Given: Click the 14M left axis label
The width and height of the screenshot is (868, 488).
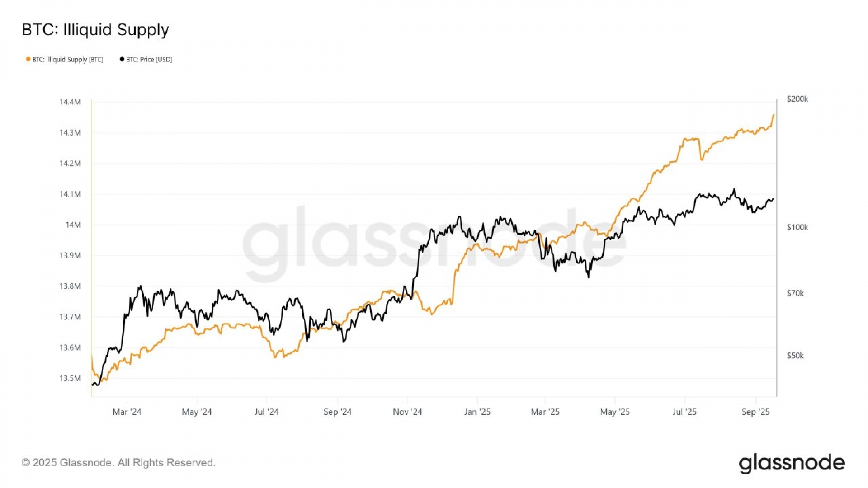Looking at the screenshot, I should pyautogui.click(x=73, y=225).
